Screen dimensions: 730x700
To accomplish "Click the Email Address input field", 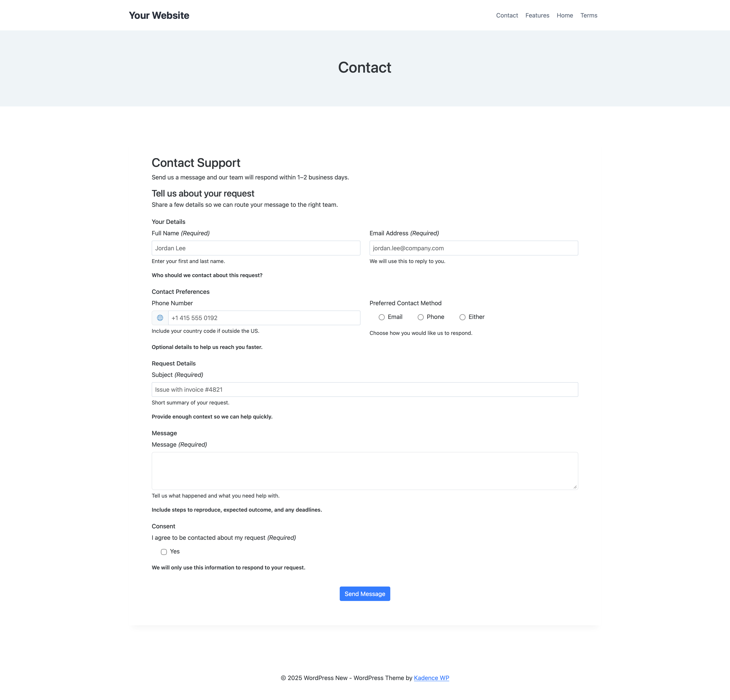I will click(x=473, y=248).
